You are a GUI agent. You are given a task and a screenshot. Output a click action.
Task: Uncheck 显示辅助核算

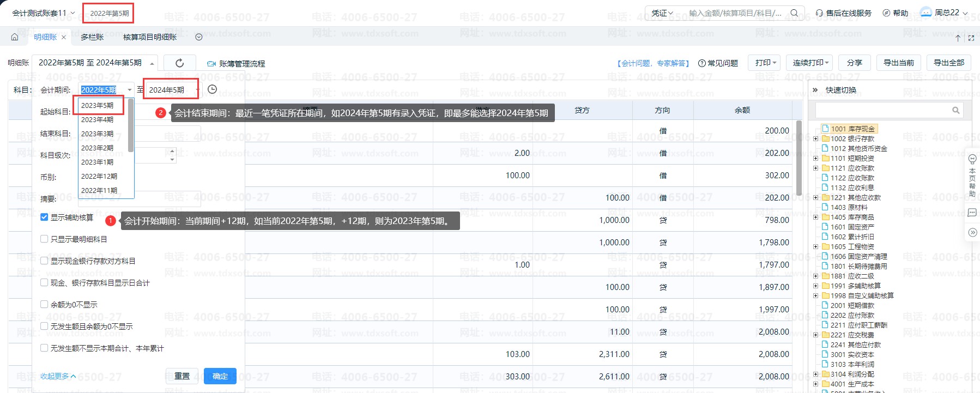[x=44, y=217]
